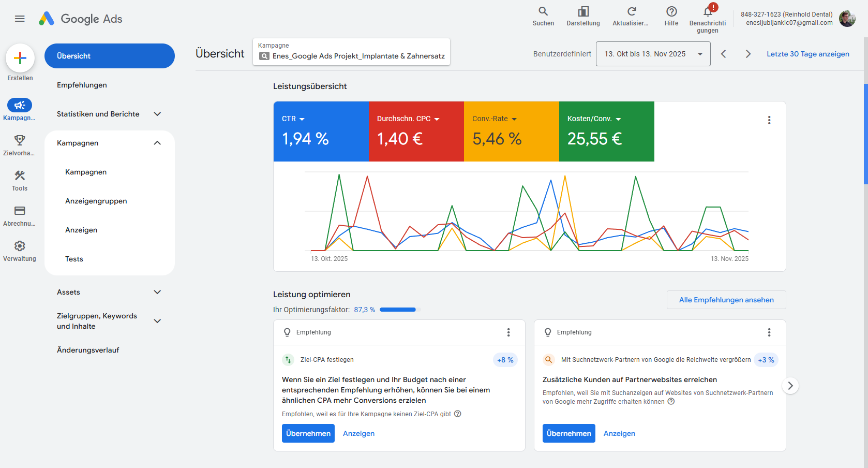Click the Optimierungsfaktor progress bar
Image resolution: width=868 pixels, height=468 pixels.
point(398,310)
